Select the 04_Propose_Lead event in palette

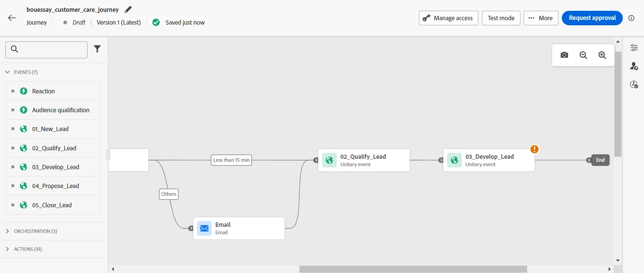click(53, 186)
